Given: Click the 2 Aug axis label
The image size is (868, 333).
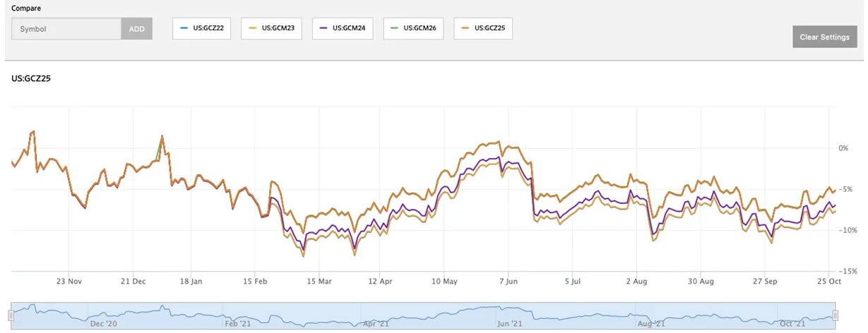Looking at the screenshot, I should pos(636,281).
